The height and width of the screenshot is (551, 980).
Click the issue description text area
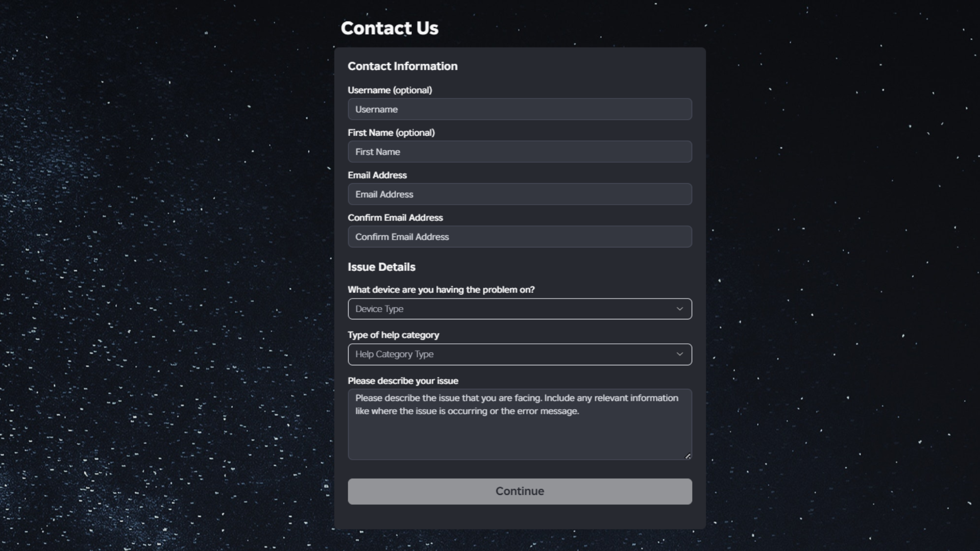point(519,424)
